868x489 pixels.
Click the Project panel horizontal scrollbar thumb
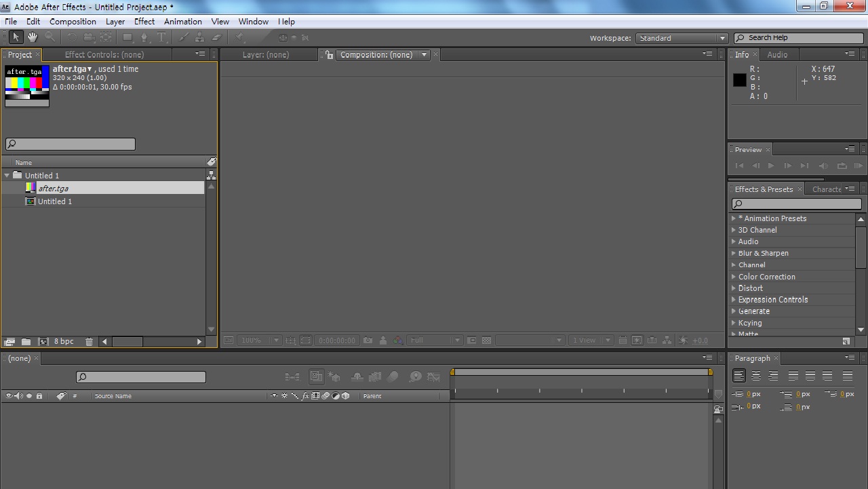127,342
